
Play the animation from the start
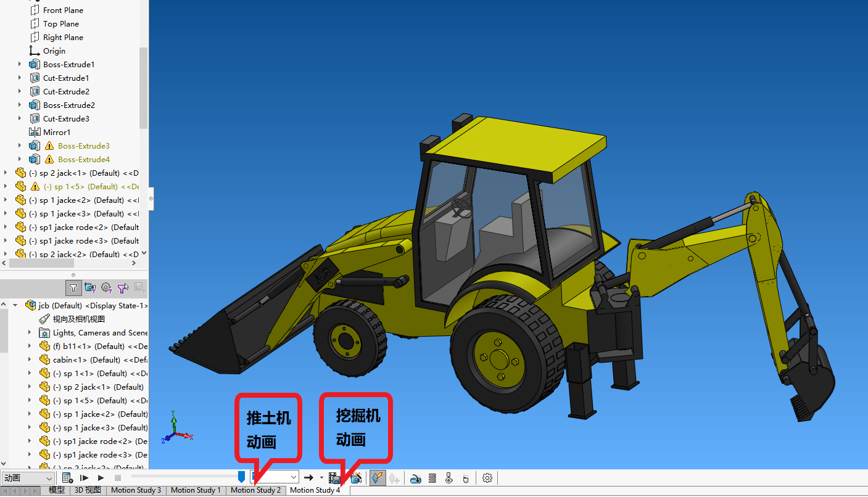pyautogui.click(x=85, y=477)
